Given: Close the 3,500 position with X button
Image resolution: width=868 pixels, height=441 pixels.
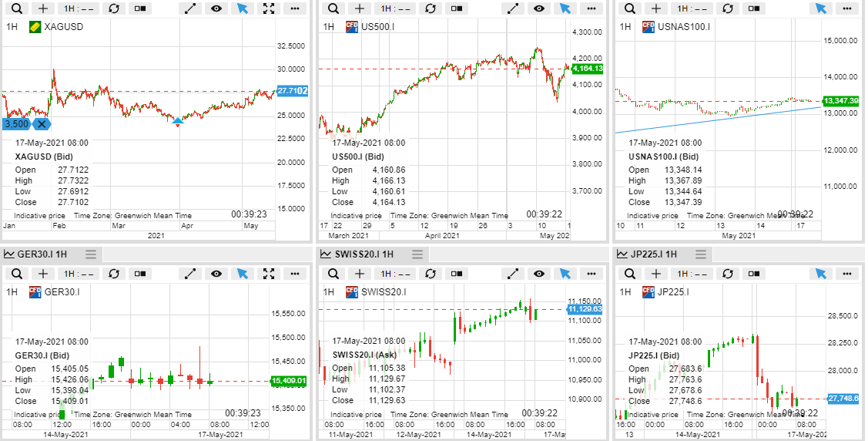Looking at the screenshot, I should pos(42,124).
